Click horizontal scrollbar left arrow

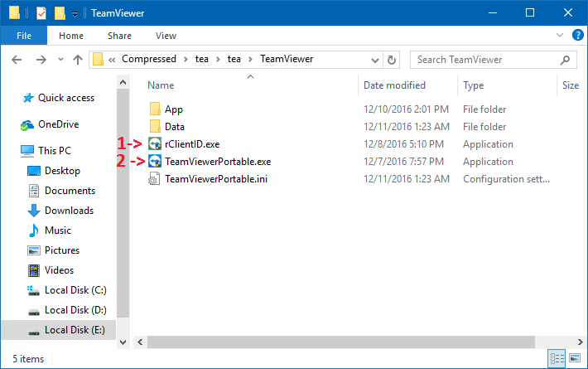tap(140, 342)
